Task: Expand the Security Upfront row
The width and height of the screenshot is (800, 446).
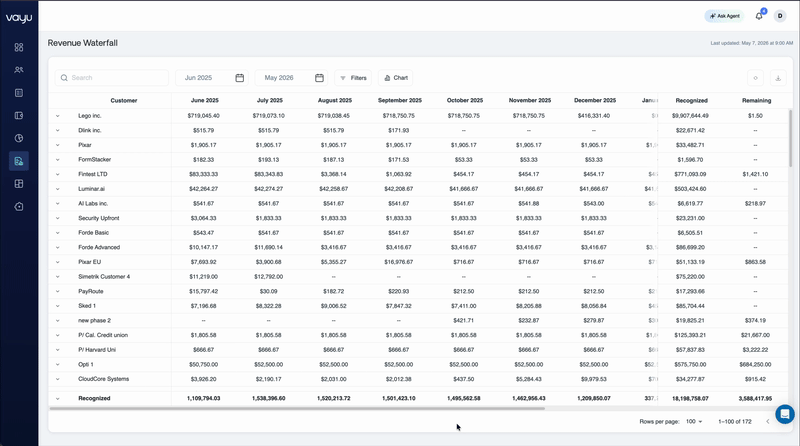Action: pyautogui.click(x=58, y=218)
